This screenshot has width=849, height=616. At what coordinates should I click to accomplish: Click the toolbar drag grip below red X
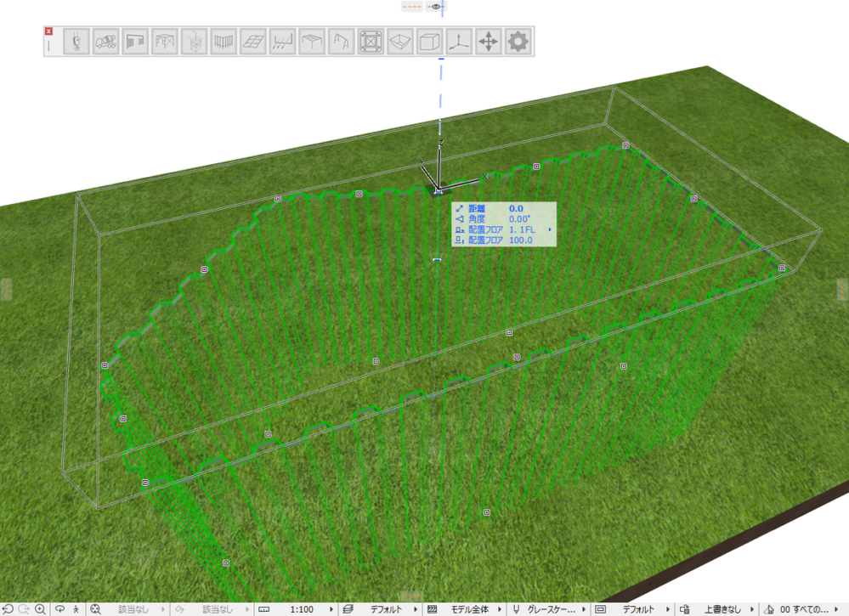tap(48, 46)
